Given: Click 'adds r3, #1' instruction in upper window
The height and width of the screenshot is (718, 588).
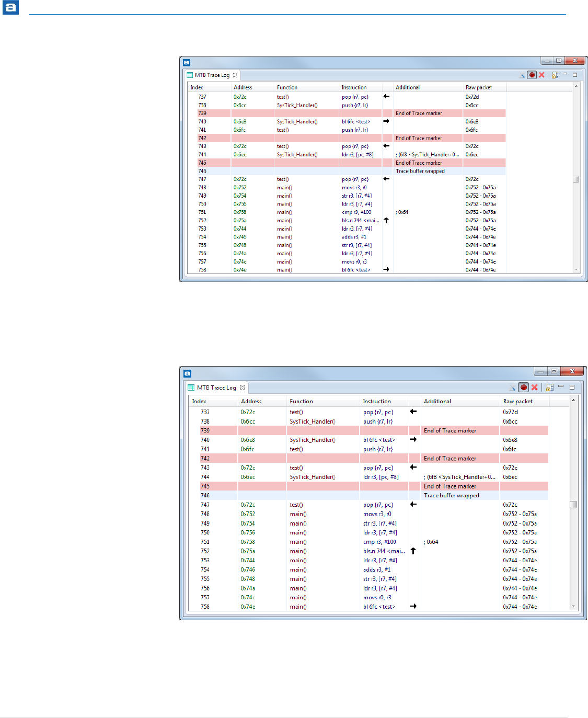Looking at the screenshot, I should click(354, 237).
